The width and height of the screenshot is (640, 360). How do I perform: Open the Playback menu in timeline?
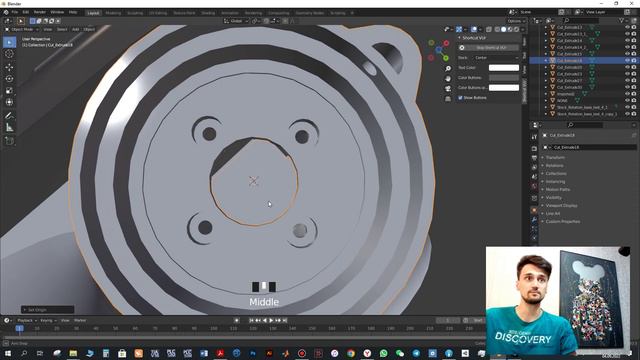click(27, 320)
